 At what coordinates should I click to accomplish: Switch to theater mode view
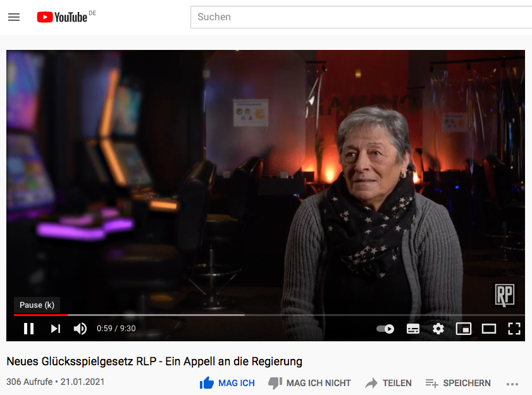click(489, 329)
